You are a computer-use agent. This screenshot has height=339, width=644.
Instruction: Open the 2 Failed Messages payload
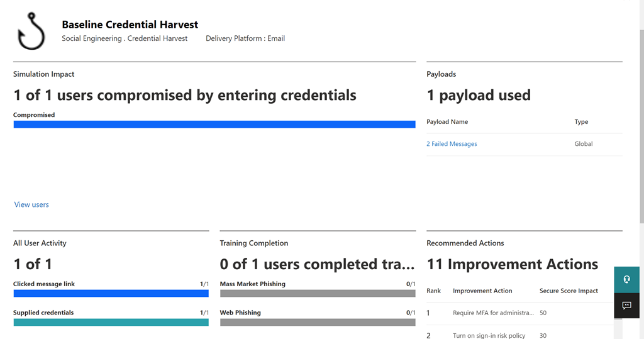pyautogui.click(x=452, y=144)
